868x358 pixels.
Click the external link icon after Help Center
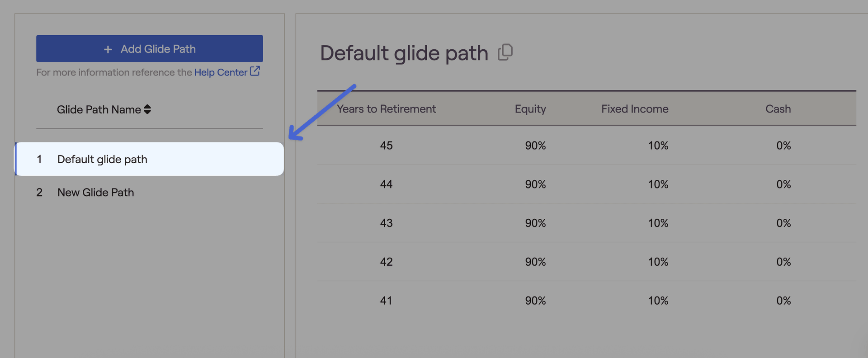[x=255, y=71]
